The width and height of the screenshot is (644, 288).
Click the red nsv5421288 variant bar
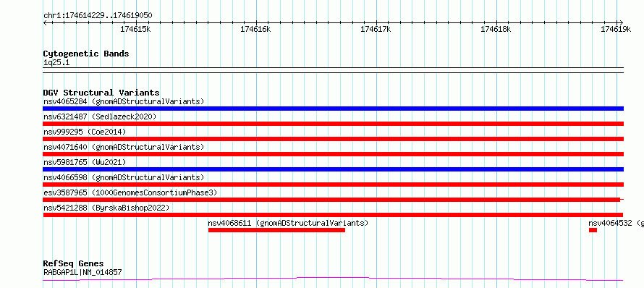[333, 215]
